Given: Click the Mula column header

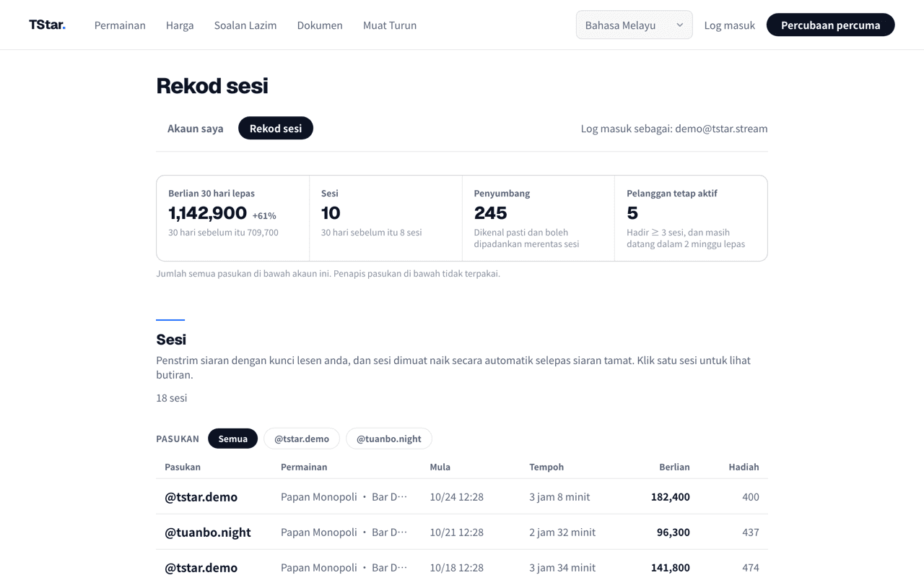Looking at the screenshot, I should [x=440, y=467].
